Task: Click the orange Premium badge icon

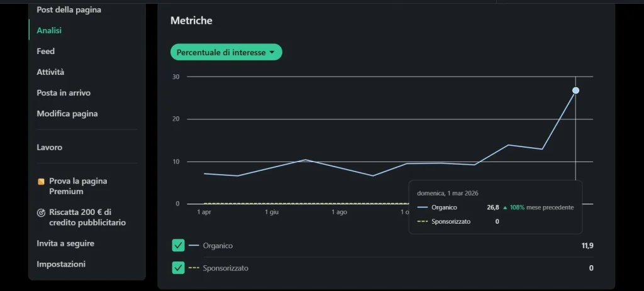Action: (41, 182)
